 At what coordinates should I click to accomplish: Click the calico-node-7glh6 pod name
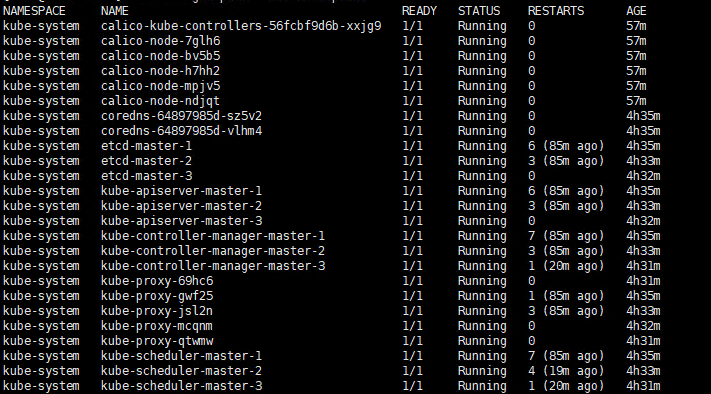pyautogui.click(x=161, y=41)
